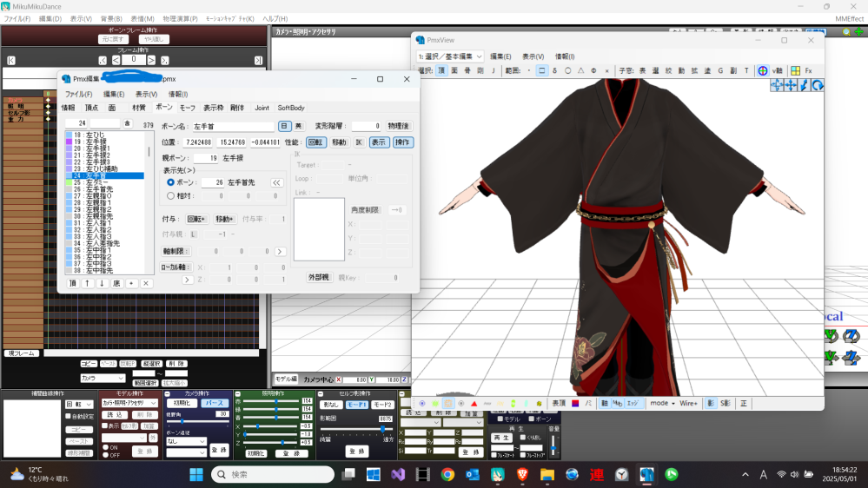Toggle 軸 axis display in PmxView bottom bar

coord(605,404)
